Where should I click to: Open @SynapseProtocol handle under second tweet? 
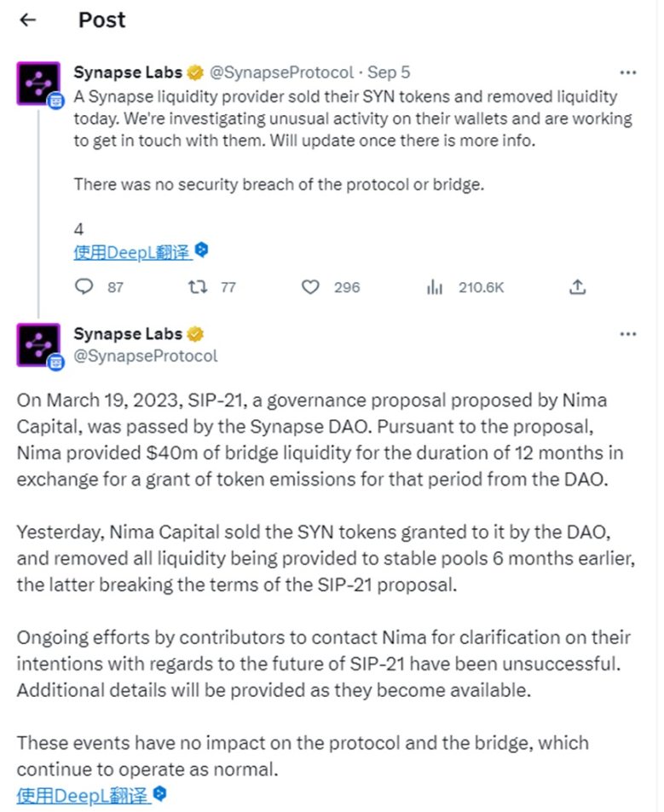click(146, 356)
